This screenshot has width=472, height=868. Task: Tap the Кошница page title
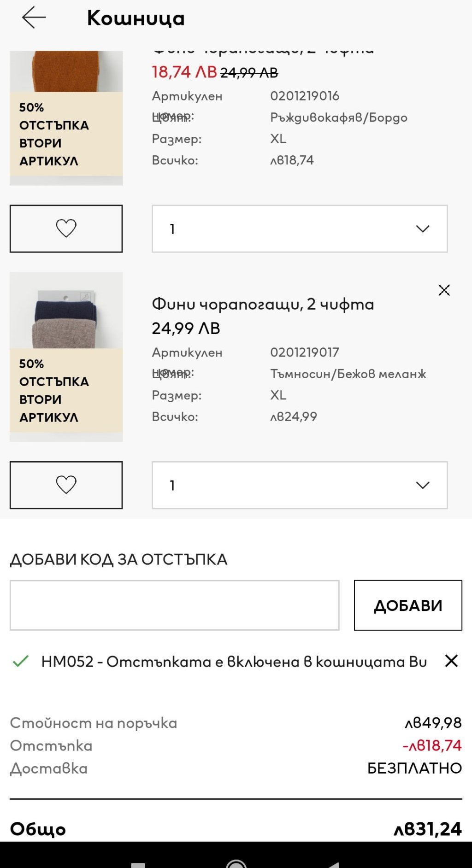point(136,18)
